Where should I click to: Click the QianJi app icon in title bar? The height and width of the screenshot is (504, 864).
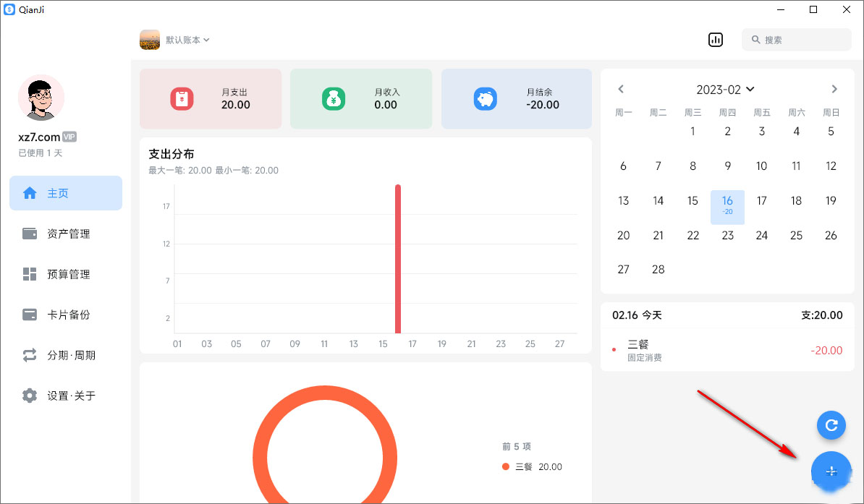pos(9,9)
